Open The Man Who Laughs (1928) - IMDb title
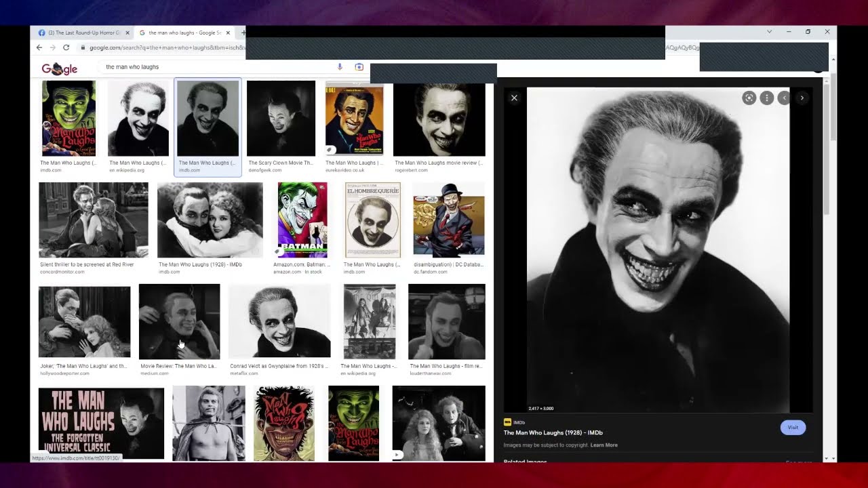The height and width of the screenshot is (488, 868). [x=553, y=432]
